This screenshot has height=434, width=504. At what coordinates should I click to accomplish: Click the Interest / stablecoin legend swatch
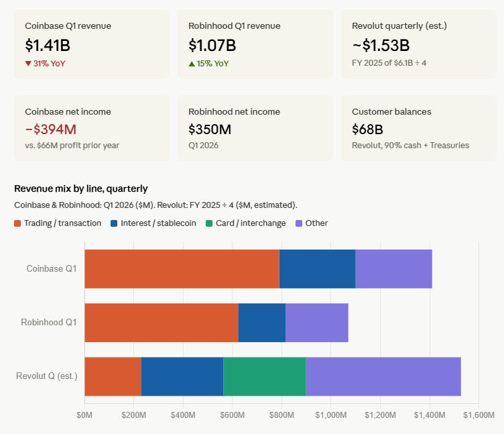[114, 223]
